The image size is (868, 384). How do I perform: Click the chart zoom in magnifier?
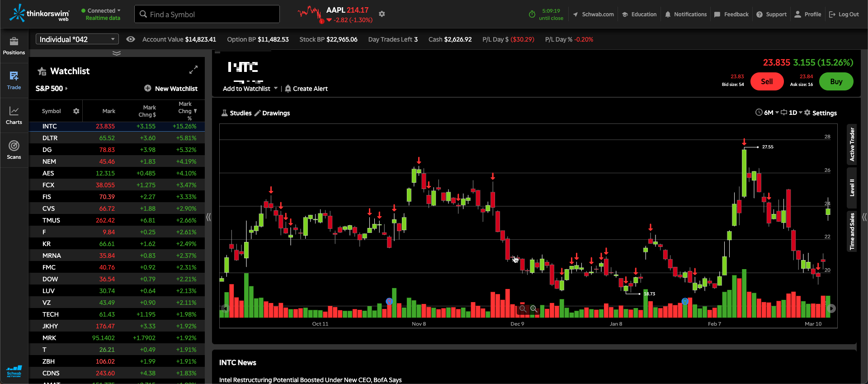(533, 308)
